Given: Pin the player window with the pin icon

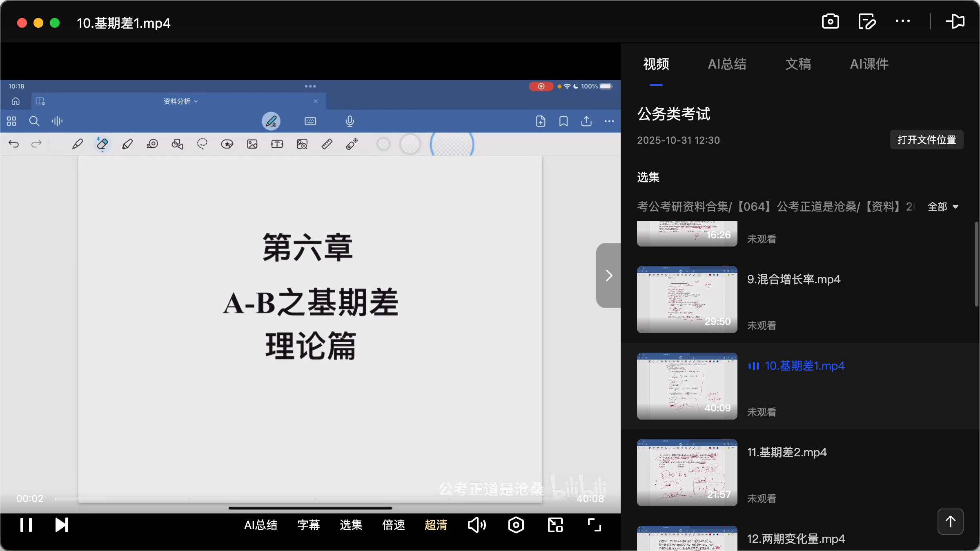Looking at the screenshot, I should pos(955,21).
